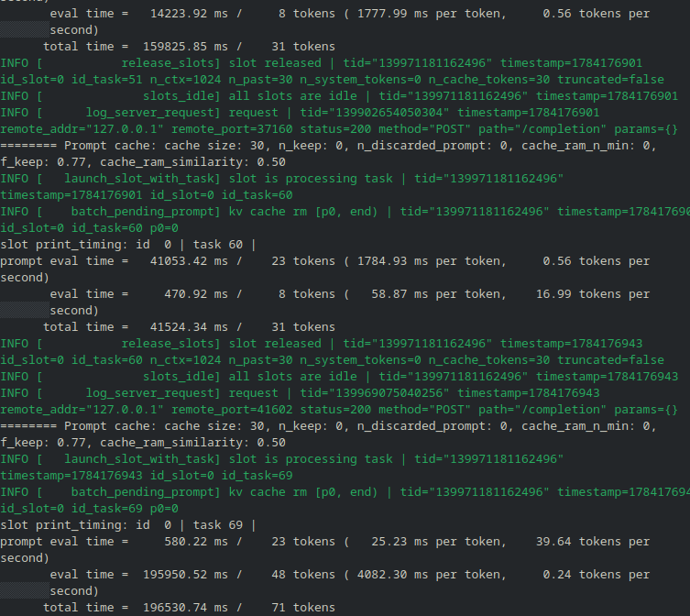The width and height of the screenshot is (690, 616).
Task: Click id_task=60 after timestamp=1784176901
Action: tap(257, 195)
